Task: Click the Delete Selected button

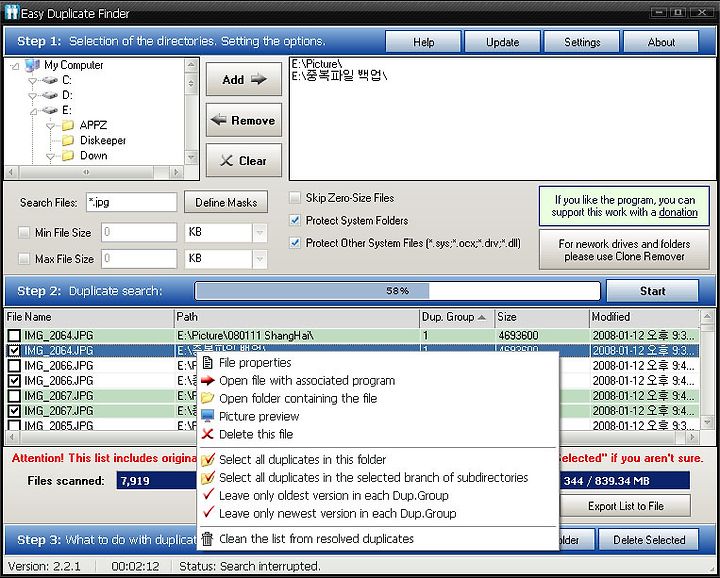Action: (649, 540)
